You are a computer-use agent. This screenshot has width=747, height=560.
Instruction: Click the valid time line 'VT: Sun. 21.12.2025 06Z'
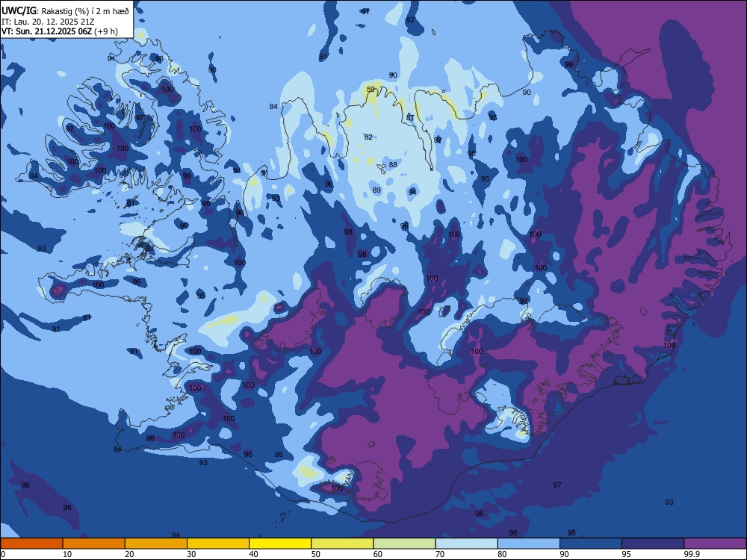tap(46, 31)
